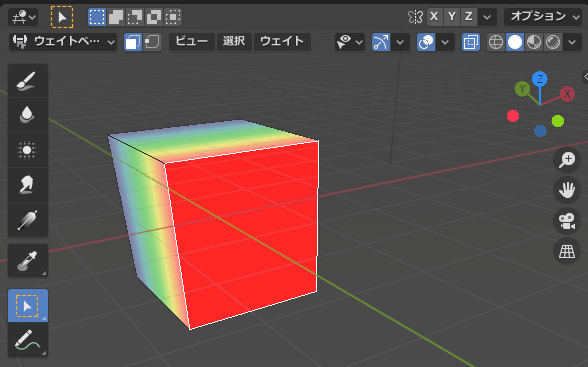Click the negative X red dot on gizmo
Image resolution: width=588 pixels, height=367 pixels.
point(513,116)
